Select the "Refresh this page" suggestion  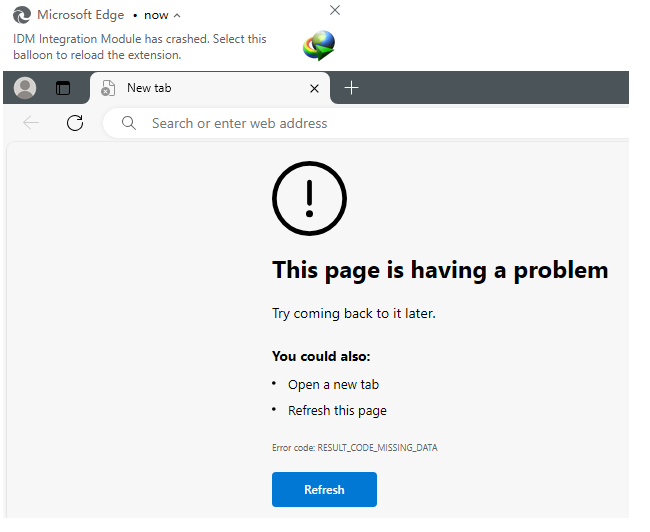tap(337, 411)
